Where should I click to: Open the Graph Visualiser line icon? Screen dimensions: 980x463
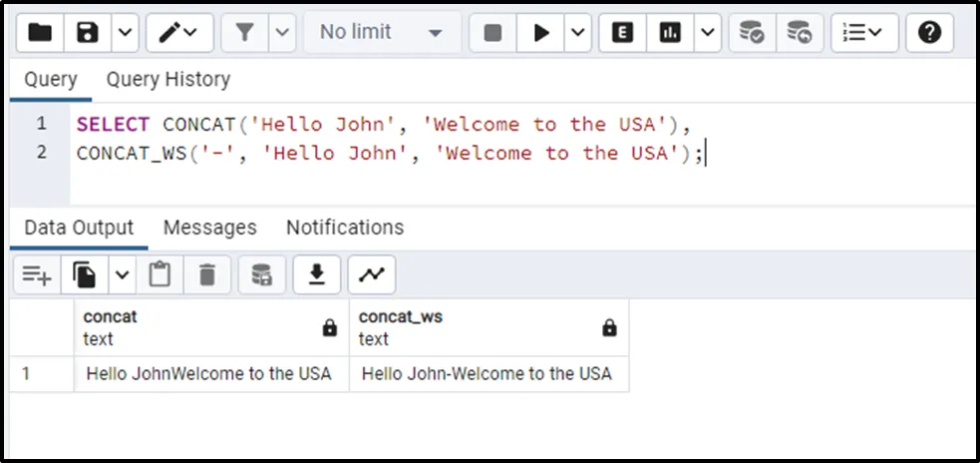(x=371, y=274)
